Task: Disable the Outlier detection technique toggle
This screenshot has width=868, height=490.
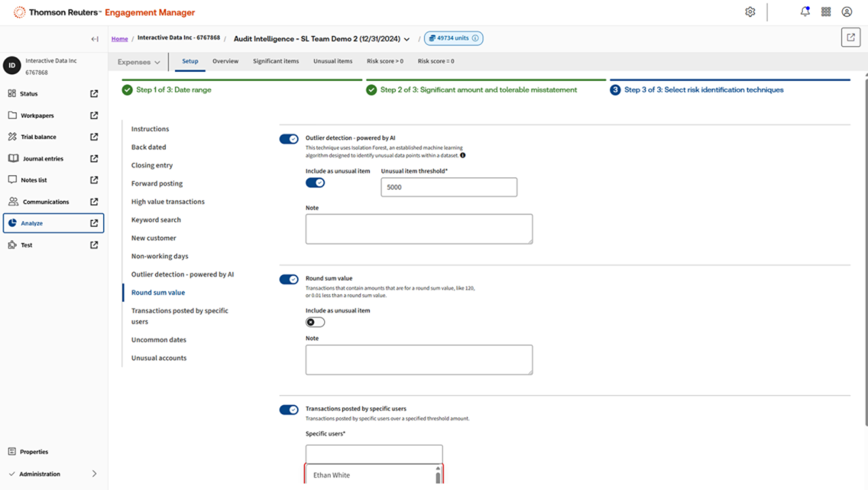Action: (289, 139)
